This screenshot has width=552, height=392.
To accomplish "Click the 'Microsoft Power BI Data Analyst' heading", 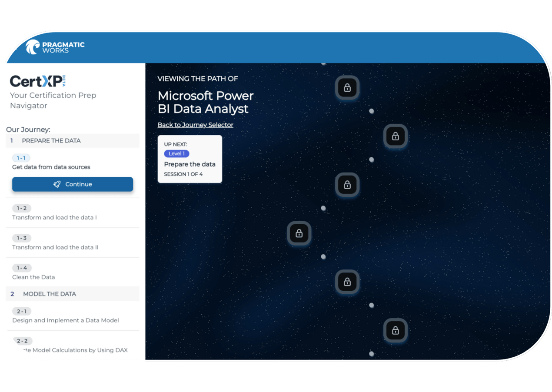I will coord(206,102).
